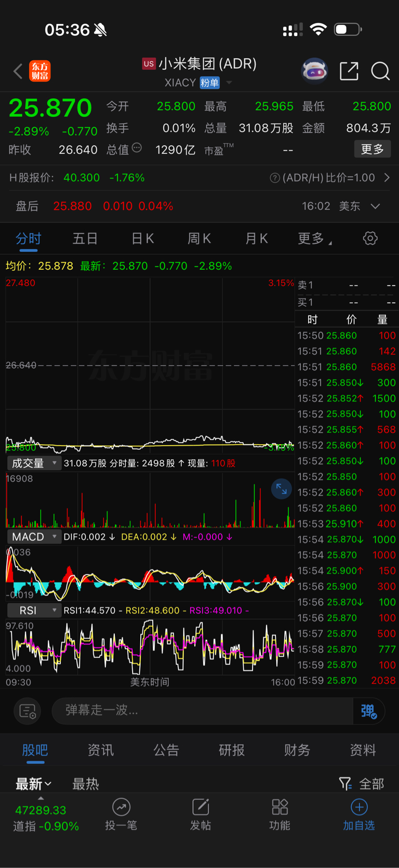Tap the 15:51 trade row with 5868 volume
The width and height of the screenshot is (399, 868).
347,367
